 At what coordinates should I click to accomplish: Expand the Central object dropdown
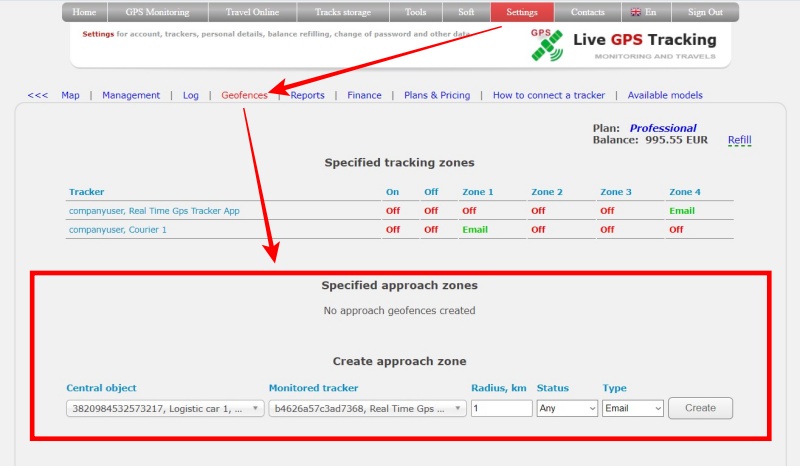(166, 408)
